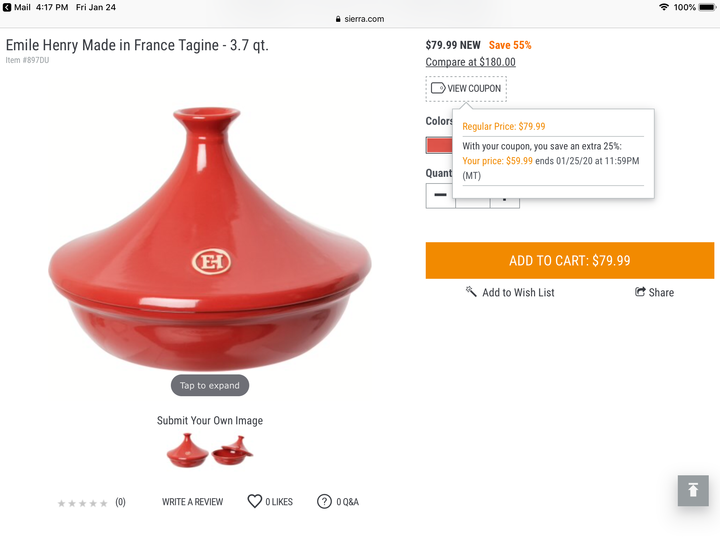
Task: Select the closed tagine thumbnail
Action: [187, 451]
